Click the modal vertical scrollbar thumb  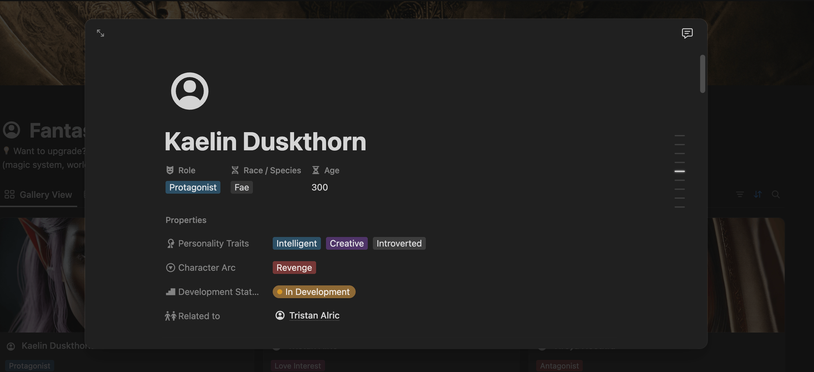coord(702,74)
